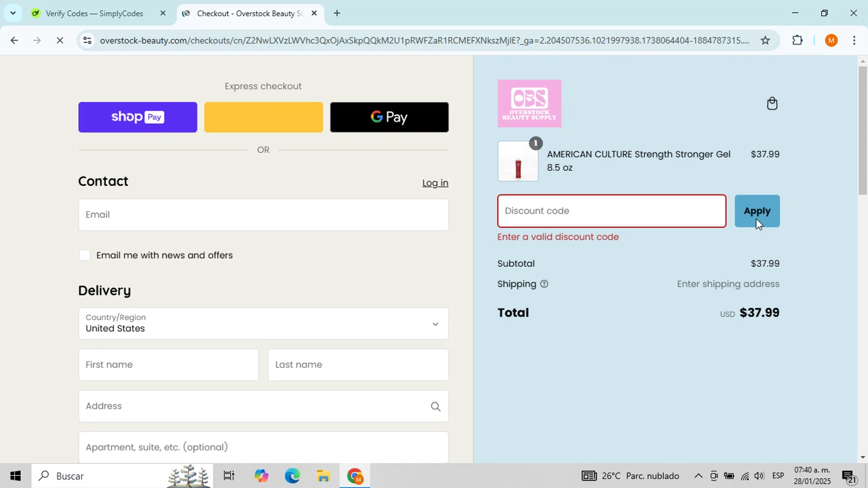Click the American Culture gel product thumbnail
Screen dimensions: 868x488
coord(518,162)
